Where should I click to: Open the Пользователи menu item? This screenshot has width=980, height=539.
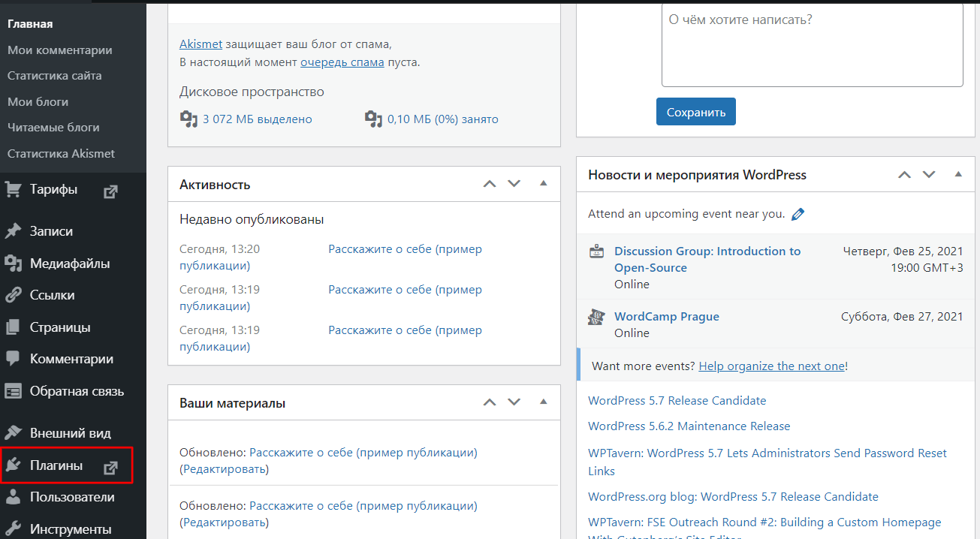71,497
